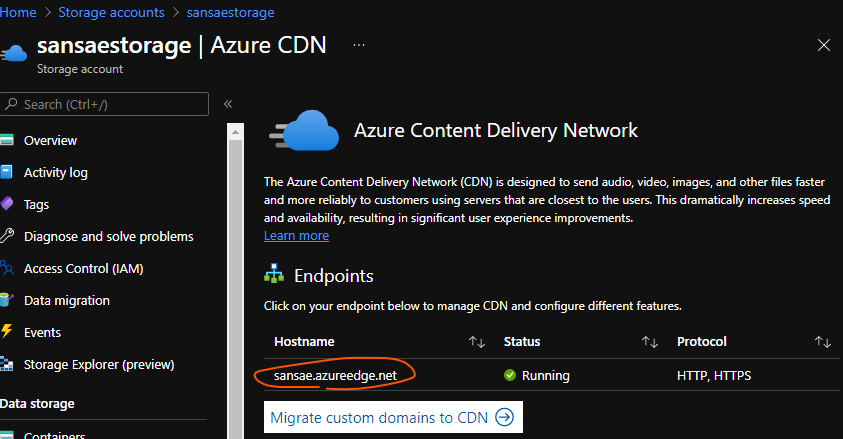843x439 pixels.
Task: Open the more options ellipsis menu
Action: coord(359,46)
